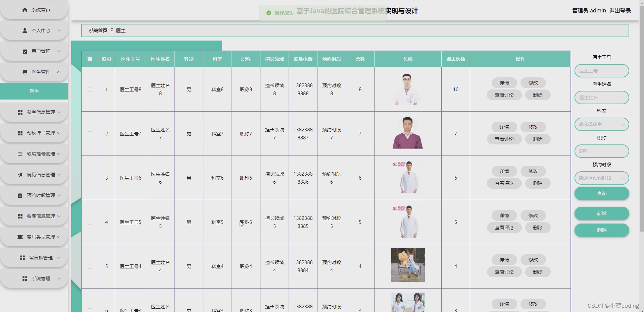Image resolution: width=644 pixels, height=312 pixels.
Task: Click the ticket icon beside 费用类型管理
Action: (20, 237)
